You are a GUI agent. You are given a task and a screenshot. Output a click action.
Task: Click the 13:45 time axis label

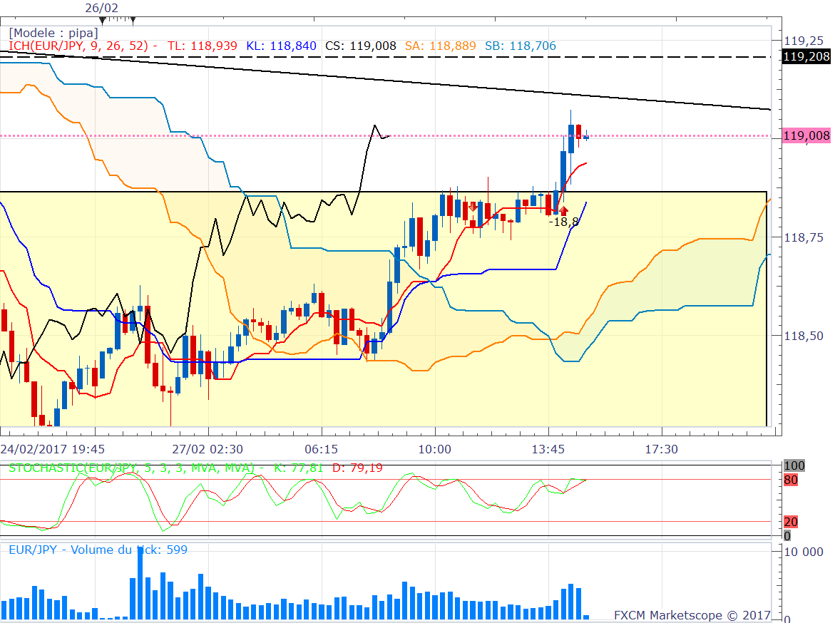pos(548,449)
